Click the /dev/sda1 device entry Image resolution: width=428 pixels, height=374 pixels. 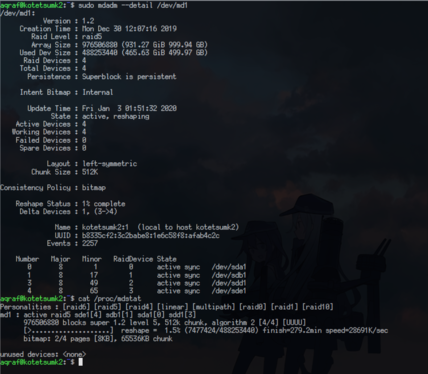click(x=229, y=267)
